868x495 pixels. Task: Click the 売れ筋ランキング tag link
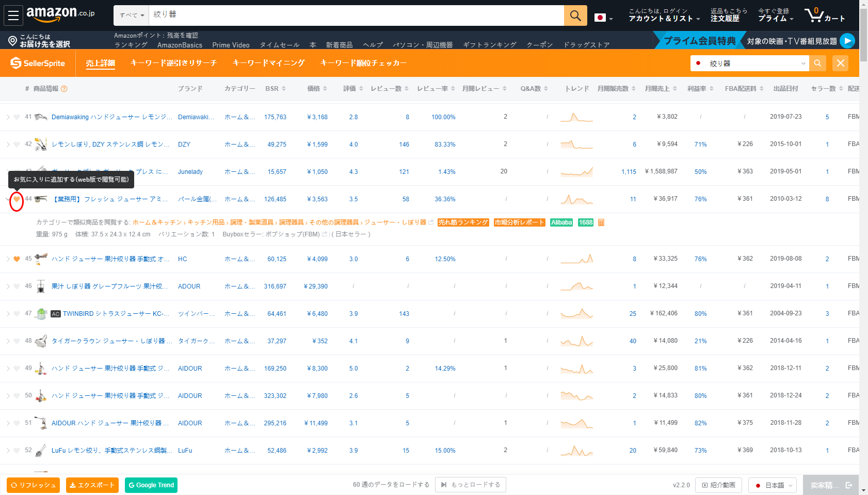(463, 222)
